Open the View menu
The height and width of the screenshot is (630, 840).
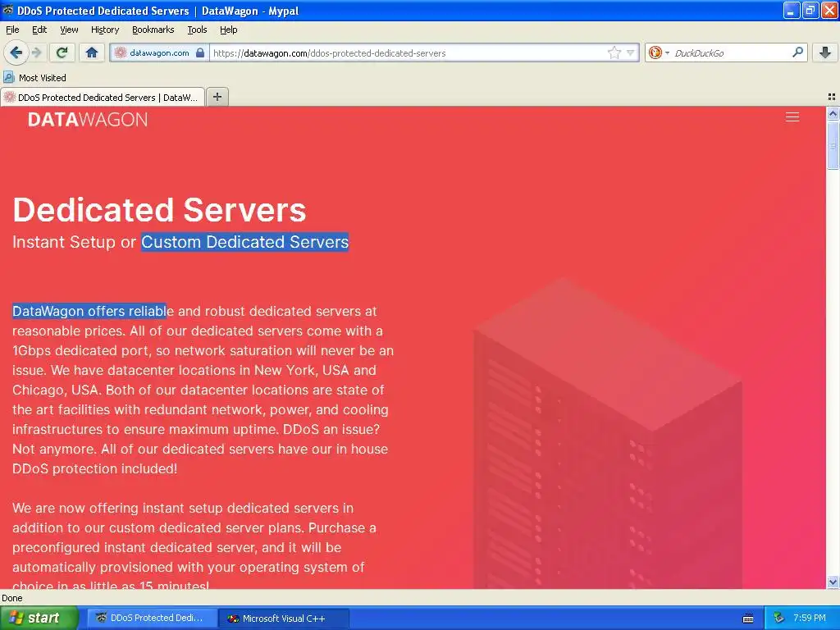69,30
